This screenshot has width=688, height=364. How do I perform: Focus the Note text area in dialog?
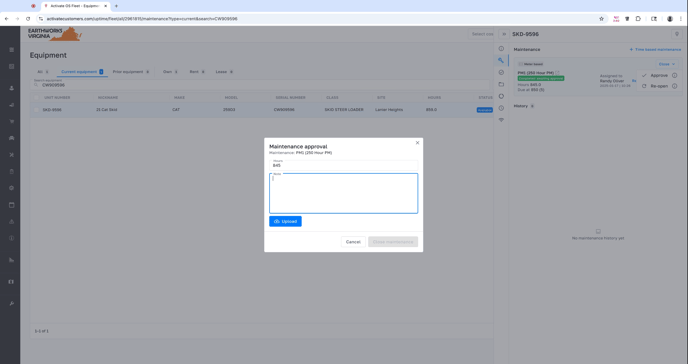click(x=343, y=193)
